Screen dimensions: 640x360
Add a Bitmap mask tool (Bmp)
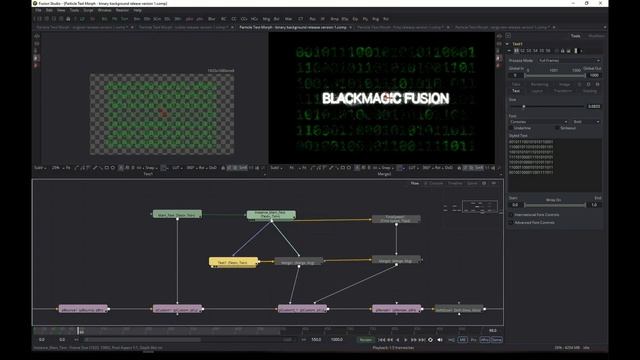coord(335,19)
